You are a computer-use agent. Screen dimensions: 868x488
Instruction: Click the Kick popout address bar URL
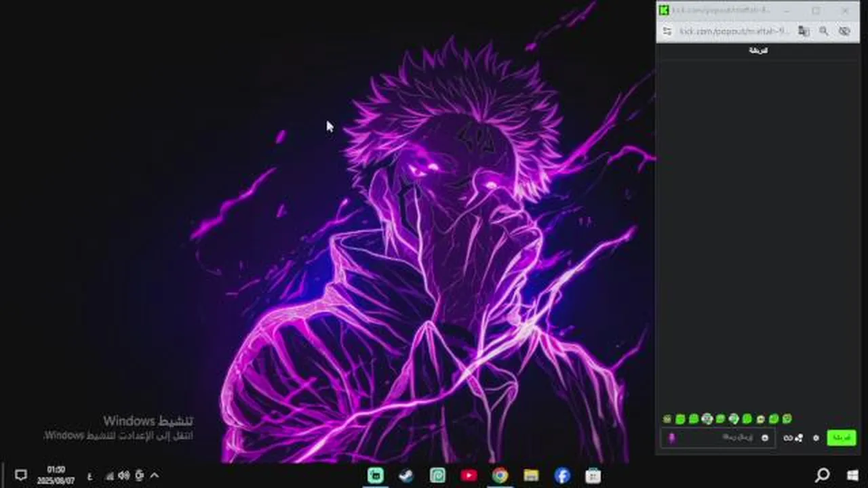[734, 31]
